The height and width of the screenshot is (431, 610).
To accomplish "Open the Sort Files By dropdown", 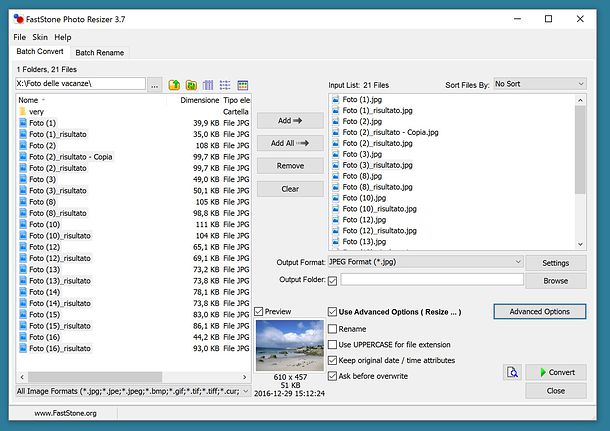I will click(x=540, y=84).
